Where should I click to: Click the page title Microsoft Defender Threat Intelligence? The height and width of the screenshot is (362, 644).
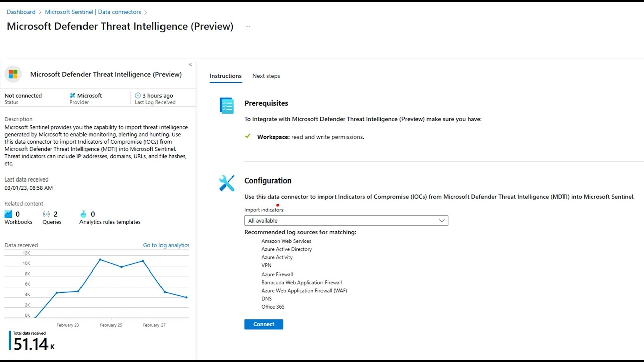point(120,26)
